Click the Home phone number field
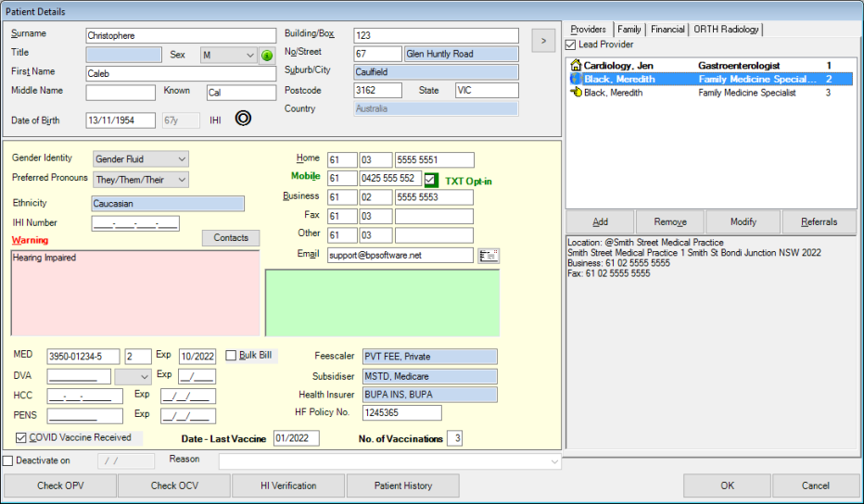Image resolution: width=864 pixels, height=504 pixels. coord(434,160)
